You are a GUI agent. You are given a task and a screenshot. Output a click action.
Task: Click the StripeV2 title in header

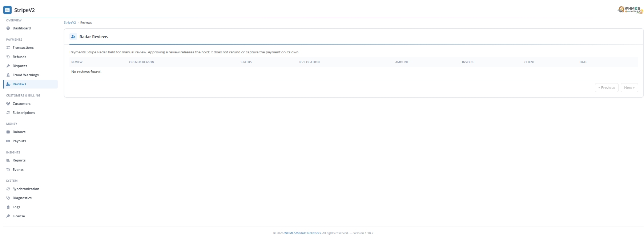point(24,10)
